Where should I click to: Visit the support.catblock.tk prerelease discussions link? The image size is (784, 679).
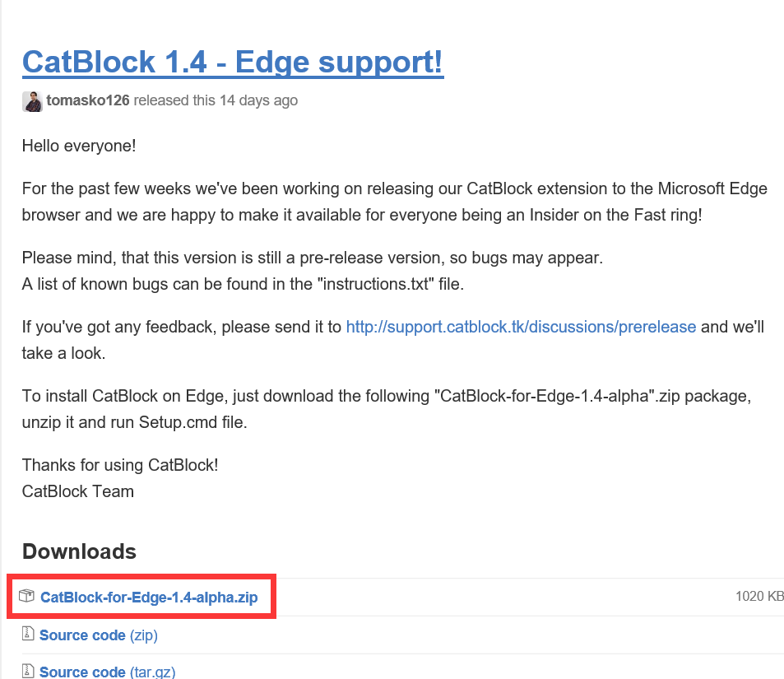point(521,327)
